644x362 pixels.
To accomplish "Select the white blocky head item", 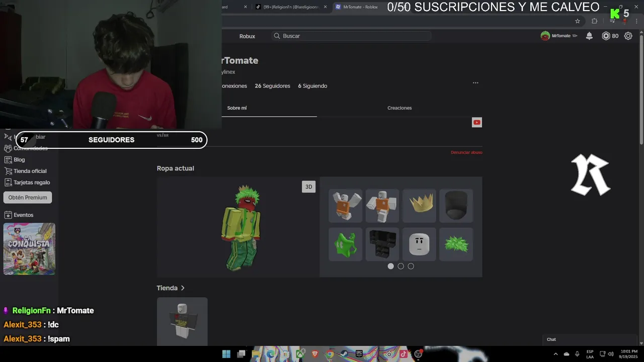I will coord(419,244).
